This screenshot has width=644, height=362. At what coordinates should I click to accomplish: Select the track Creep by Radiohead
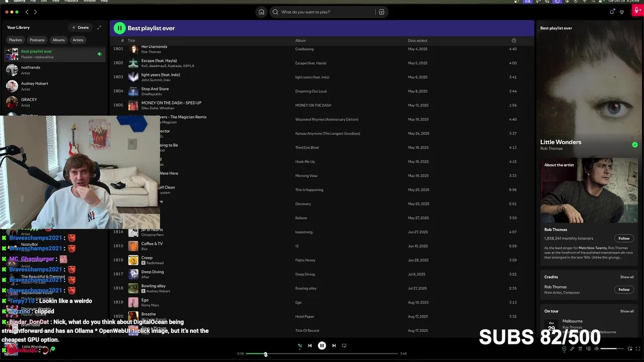coord(321,260)
